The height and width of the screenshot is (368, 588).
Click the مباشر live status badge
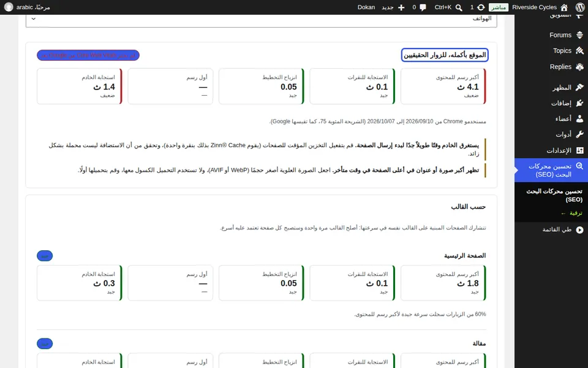(499, 7)
